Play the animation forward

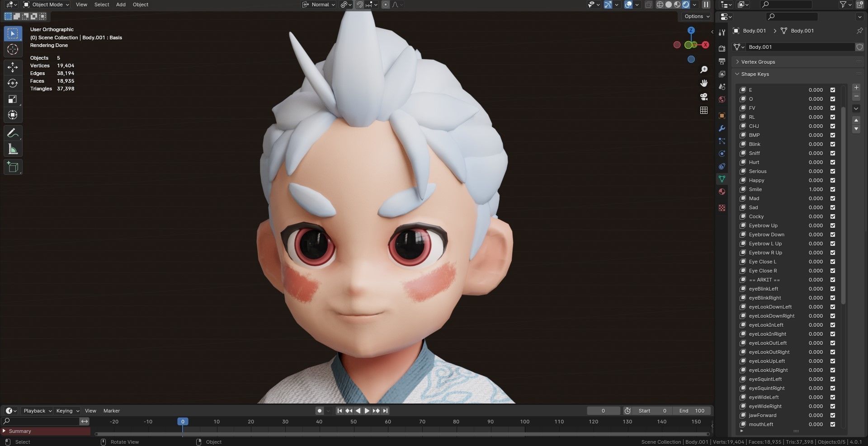click(367, 411)
